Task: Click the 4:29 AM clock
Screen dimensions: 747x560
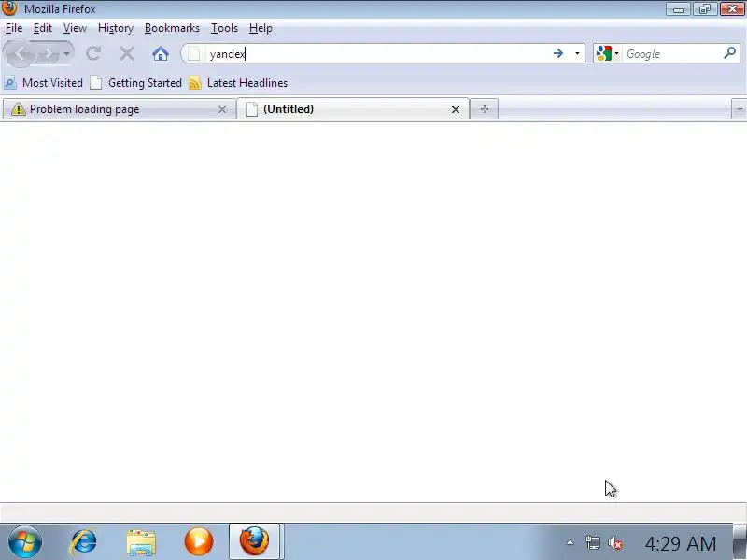Action: 681,543
